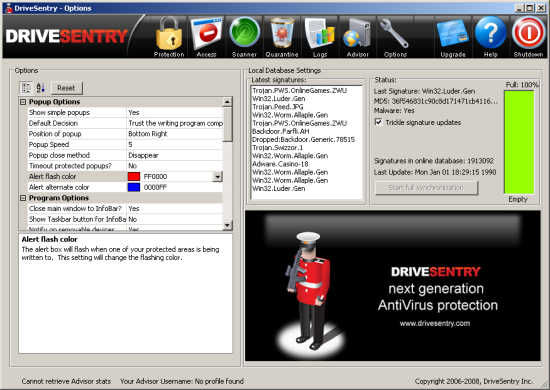The width and height of the screenshot is (550, 390).
Task: Toggle Trickle signature updates checkbox
Action: 378,122
